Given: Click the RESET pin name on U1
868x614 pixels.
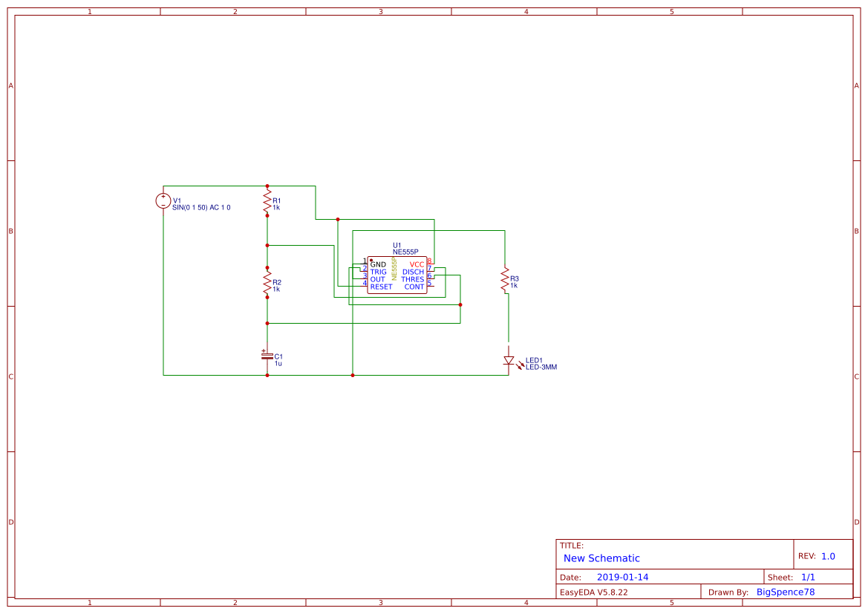Looking at the screenshot, I should coord(382,287).
